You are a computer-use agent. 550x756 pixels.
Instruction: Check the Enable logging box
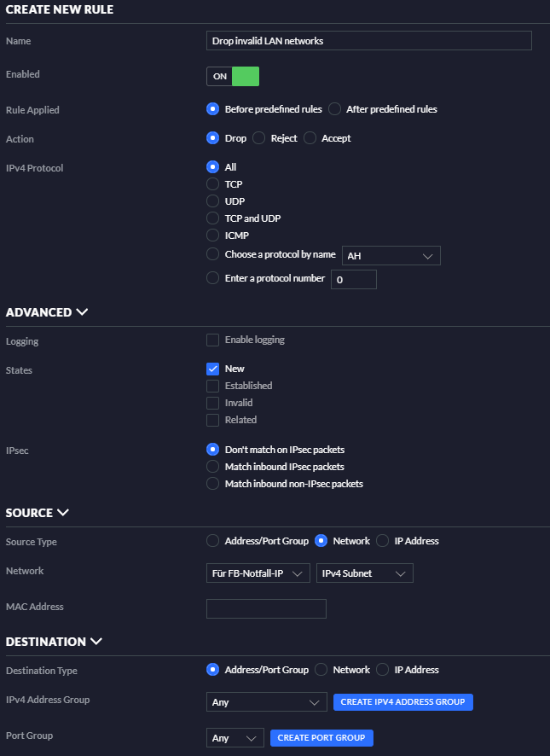coord(212,340)
